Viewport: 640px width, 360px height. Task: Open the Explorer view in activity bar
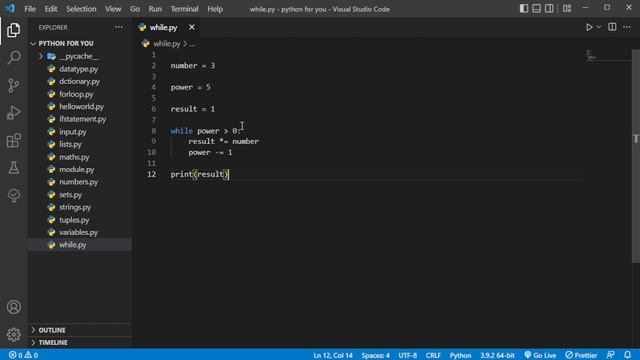pyautogui.click(x=13, y=30)
